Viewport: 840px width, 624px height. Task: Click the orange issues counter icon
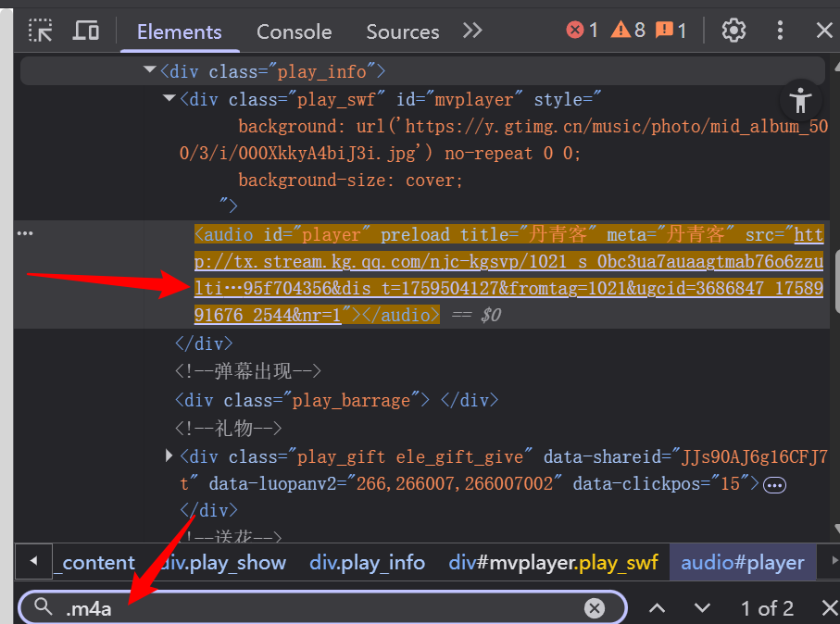[671, 31]
